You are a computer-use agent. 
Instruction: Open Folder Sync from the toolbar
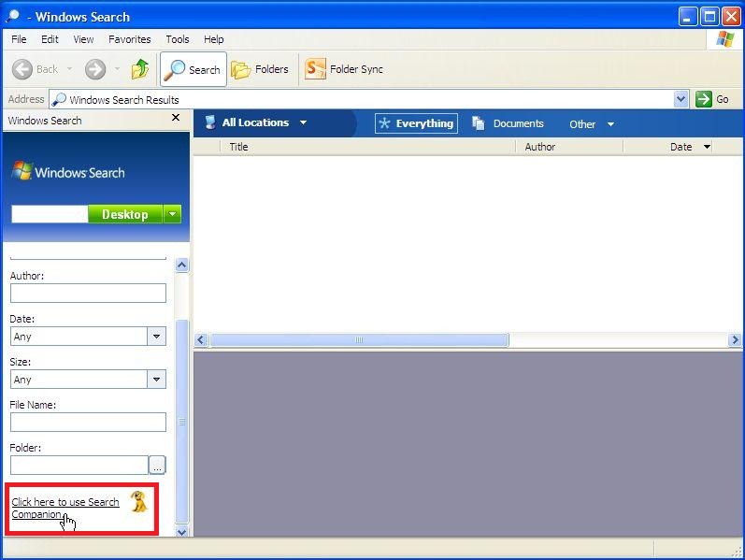click(344, 69)
